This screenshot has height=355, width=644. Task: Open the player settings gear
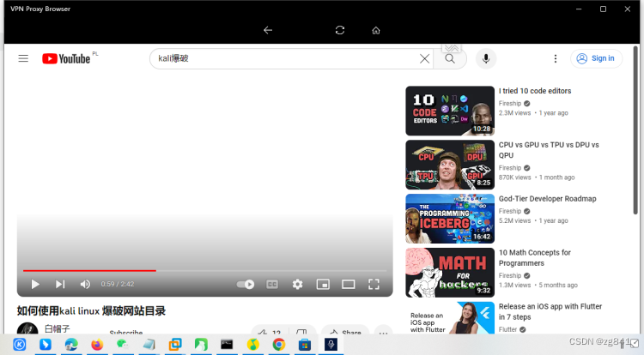click(297, 284)
